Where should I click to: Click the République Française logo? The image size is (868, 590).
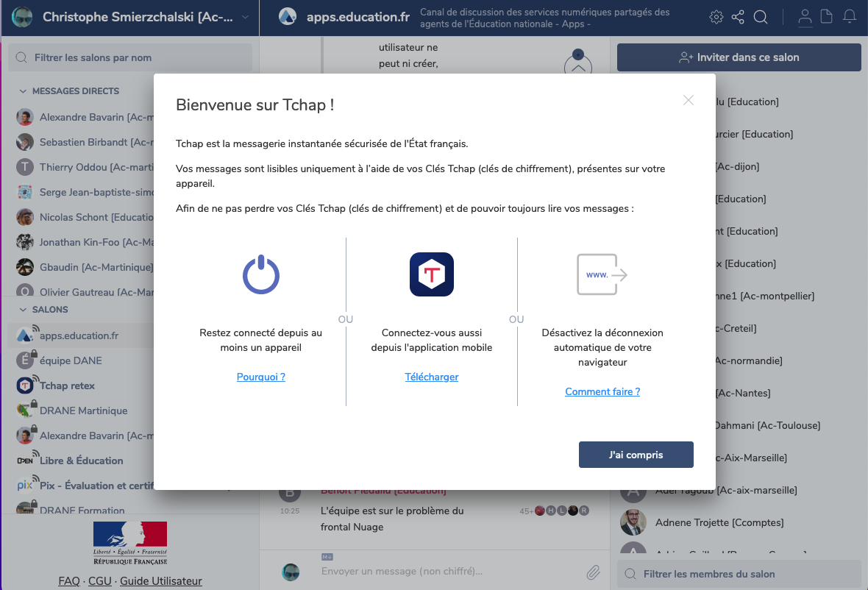130,543
